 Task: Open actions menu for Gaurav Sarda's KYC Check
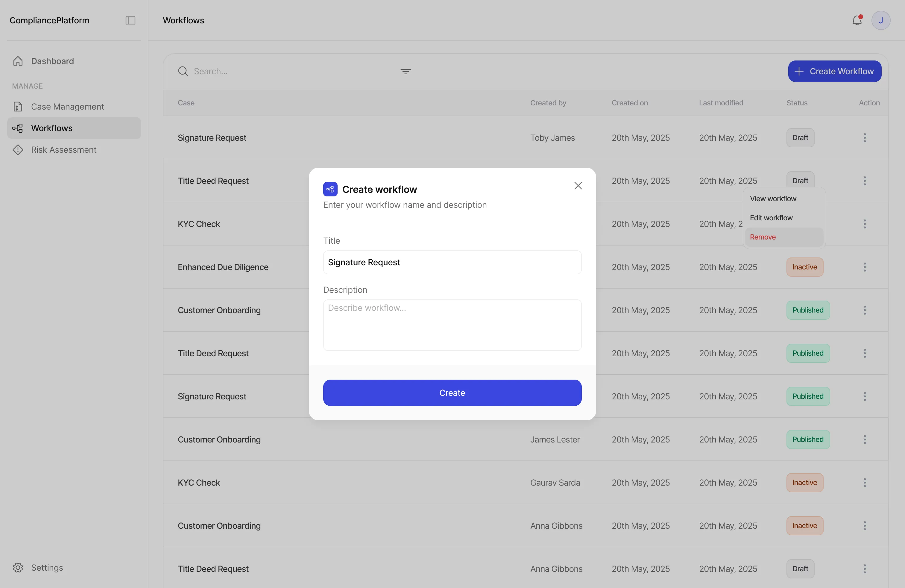pyautogui.click(x=864, y=483)
